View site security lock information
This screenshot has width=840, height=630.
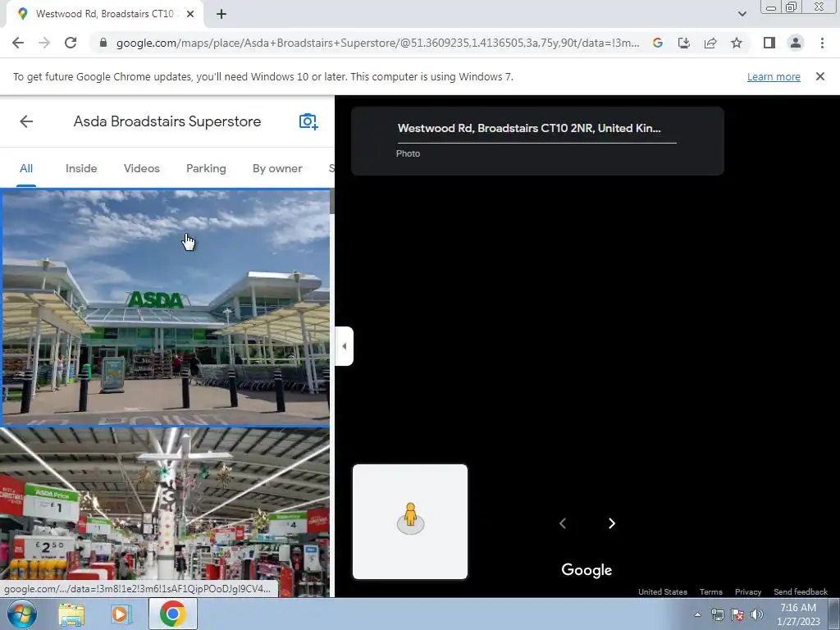(103, 43)
